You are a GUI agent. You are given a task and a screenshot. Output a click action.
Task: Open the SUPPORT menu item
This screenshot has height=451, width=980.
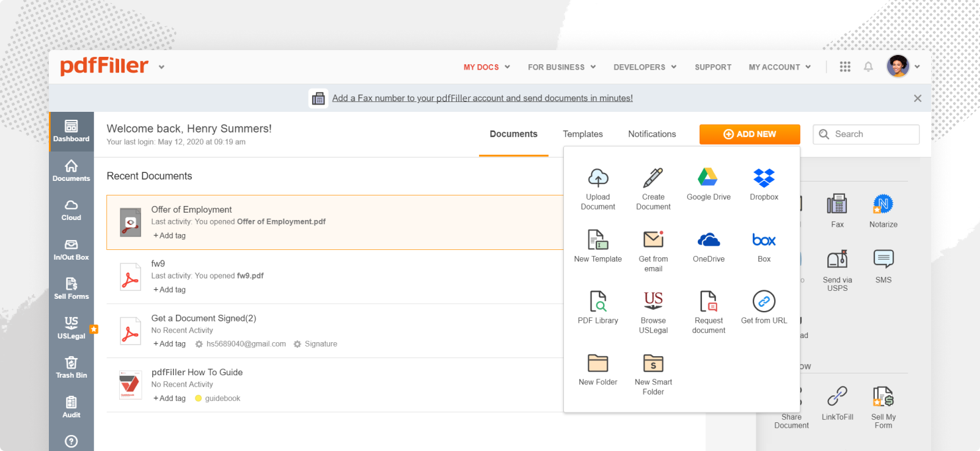(x=713, y=67)
